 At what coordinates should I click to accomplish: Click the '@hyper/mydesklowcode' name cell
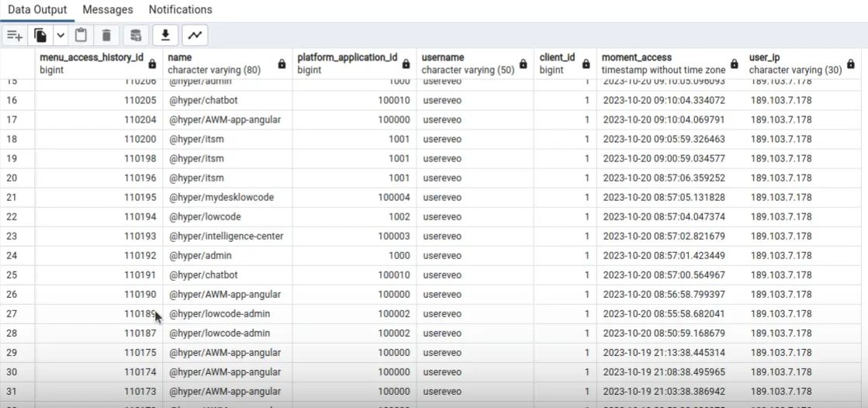point(227,197)
